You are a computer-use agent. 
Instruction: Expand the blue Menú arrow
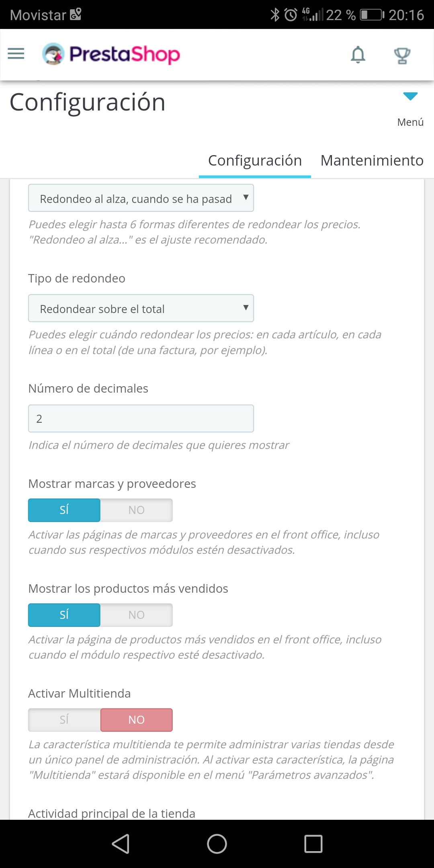(410, 96)
